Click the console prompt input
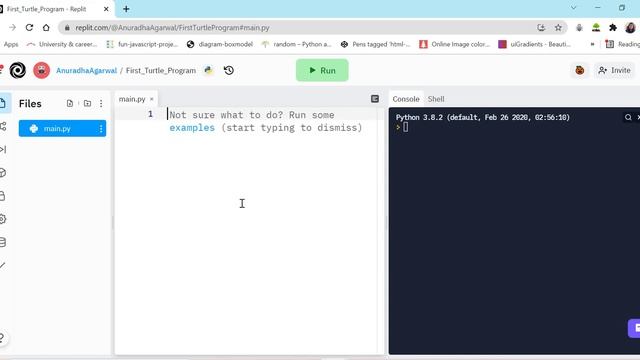Viewport: 640px width, 360px height. 406,127
